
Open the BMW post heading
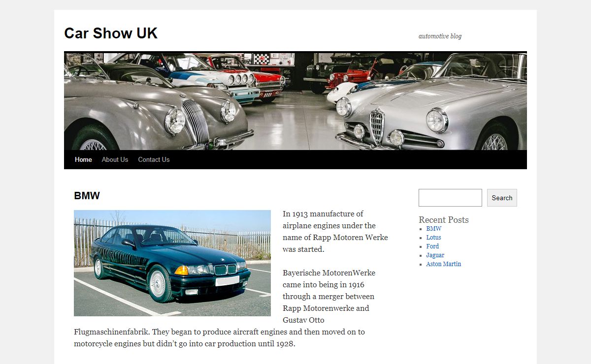click(87, 196)
